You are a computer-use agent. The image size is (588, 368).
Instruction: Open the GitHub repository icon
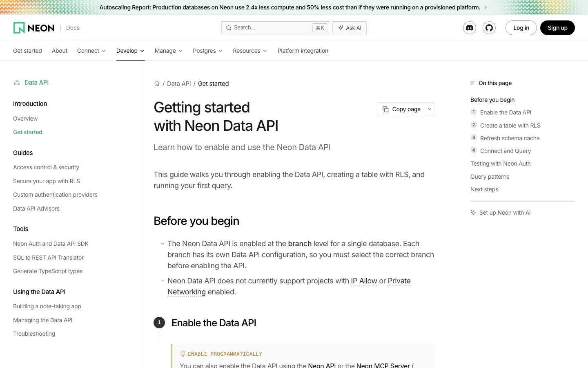point(489,28)
